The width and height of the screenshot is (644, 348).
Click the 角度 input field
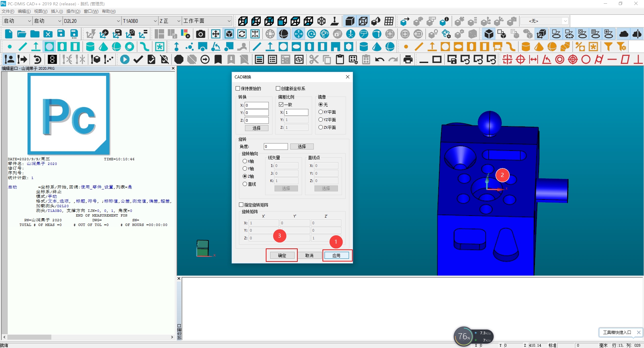pyautogui.click(x=276, y=147)
